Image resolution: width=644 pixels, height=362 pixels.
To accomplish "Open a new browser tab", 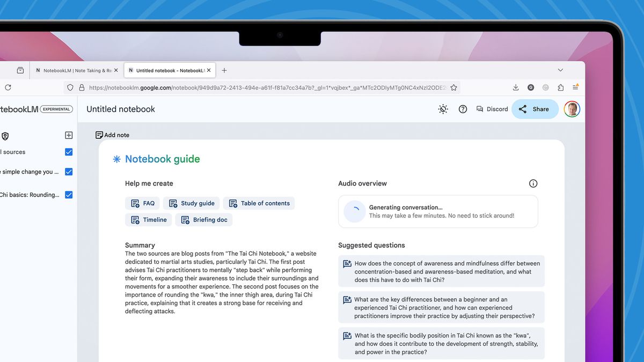I will pos(224,70).
